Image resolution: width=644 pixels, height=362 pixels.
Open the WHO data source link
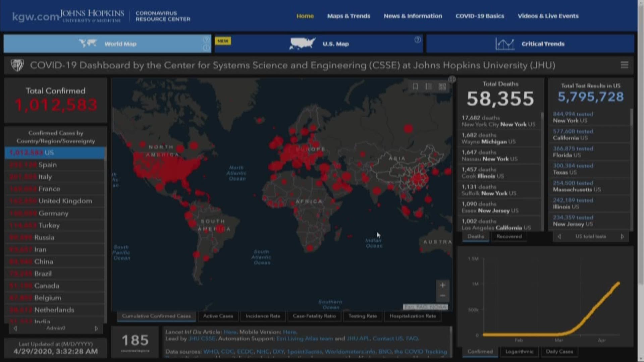tap(211, 352)
